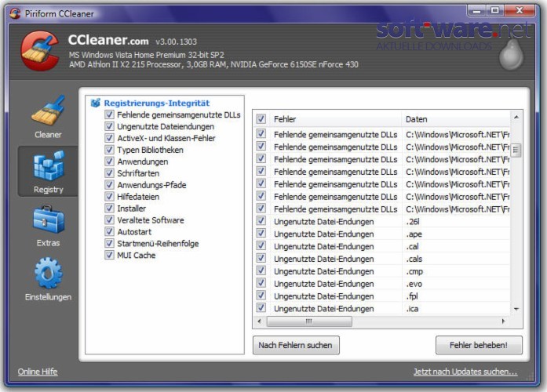This screenshot has width=547, height=392.
Task: Sort results by Fehler column header
Action: coord(335,119)
